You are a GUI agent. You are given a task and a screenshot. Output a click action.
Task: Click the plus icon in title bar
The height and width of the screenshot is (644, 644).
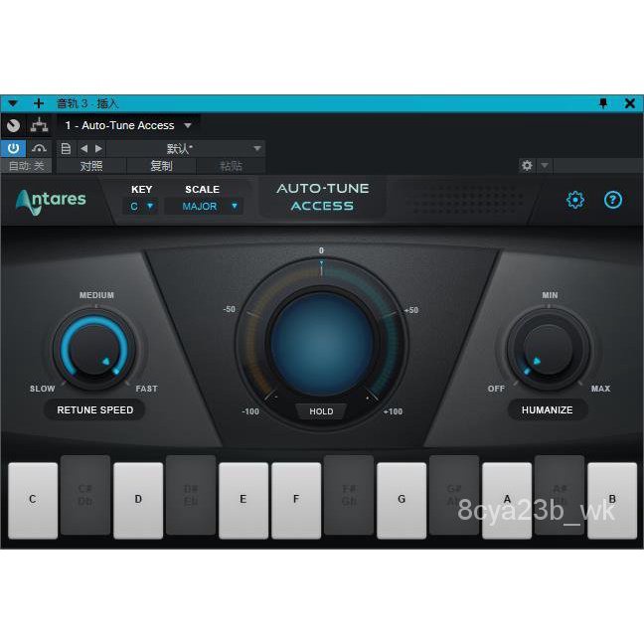pos(39,103)
